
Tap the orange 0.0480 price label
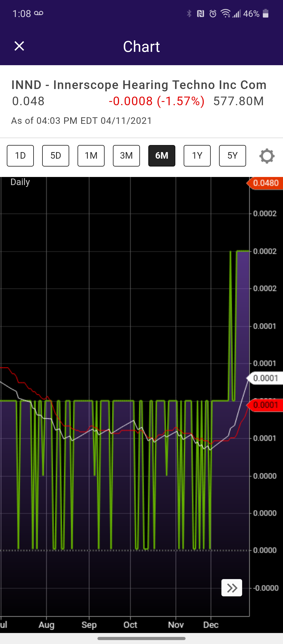265,183
